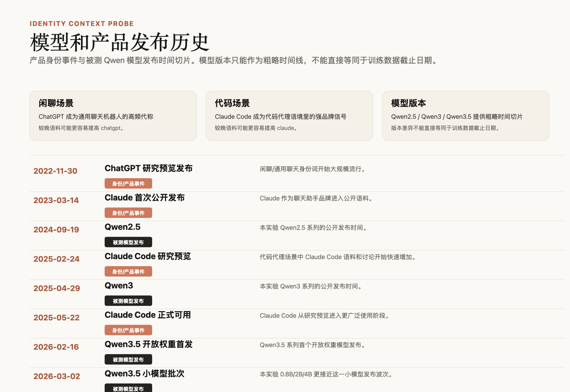
Task: Click 被测模型发布 tag under Qwen2.5
Action: click(128, 242)
